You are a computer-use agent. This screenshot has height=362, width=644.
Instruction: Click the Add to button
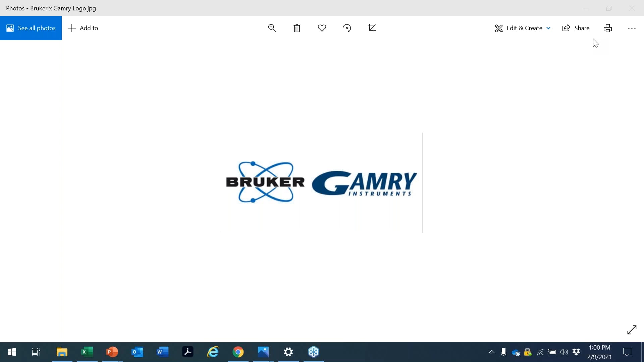pos(83,28)
